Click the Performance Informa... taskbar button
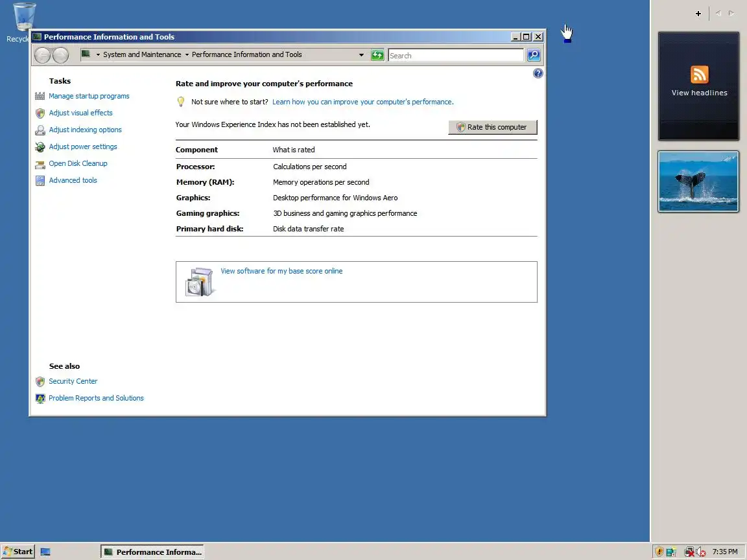 click(x=152, y=552)
